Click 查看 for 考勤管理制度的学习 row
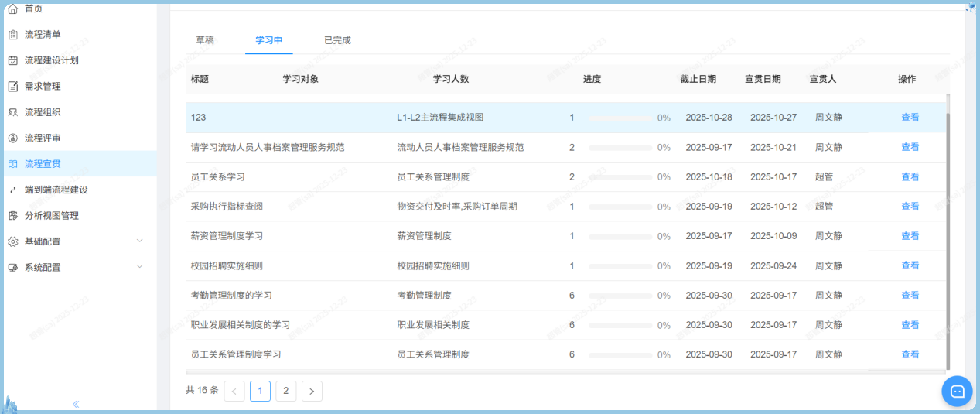This screenshot has height=414, width=980. (x=910, y=296)
